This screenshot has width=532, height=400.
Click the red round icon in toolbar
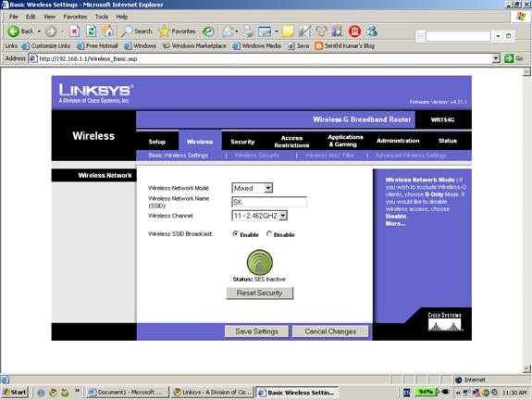(x=355, y=31)
